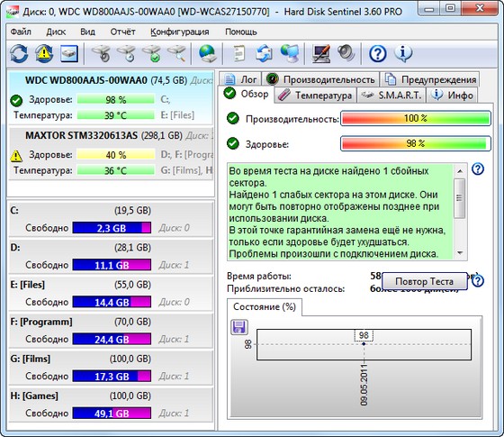This screenshot has height=437, width=504.
Task: Click the hard disk drive toolbar icon
Action: [69, 53]
